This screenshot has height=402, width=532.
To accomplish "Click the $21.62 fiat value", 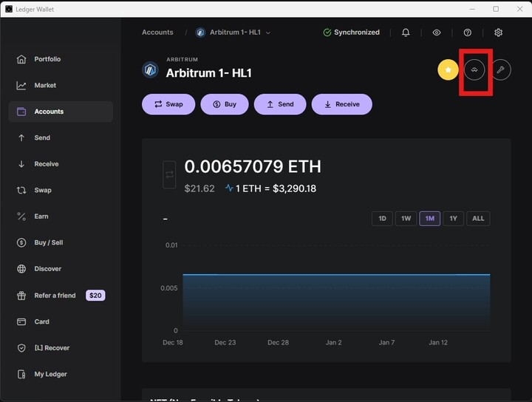I will click(199, 188).
